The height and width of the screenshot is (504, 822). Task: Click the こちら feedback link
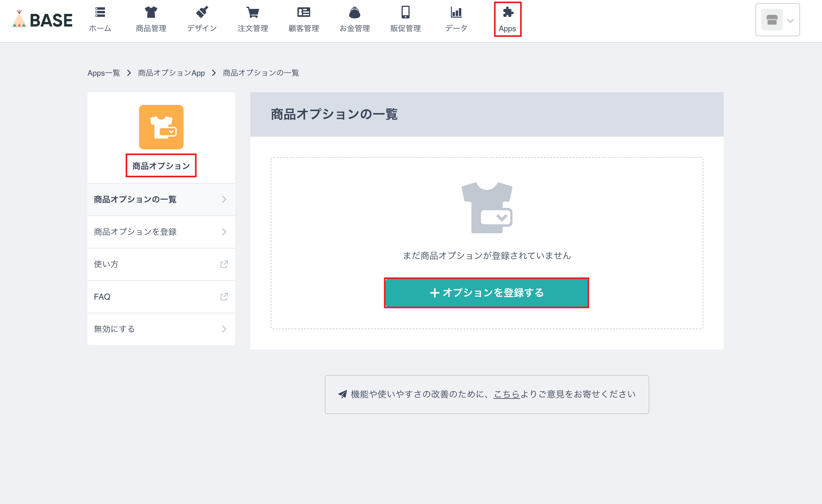pos(506,394)
